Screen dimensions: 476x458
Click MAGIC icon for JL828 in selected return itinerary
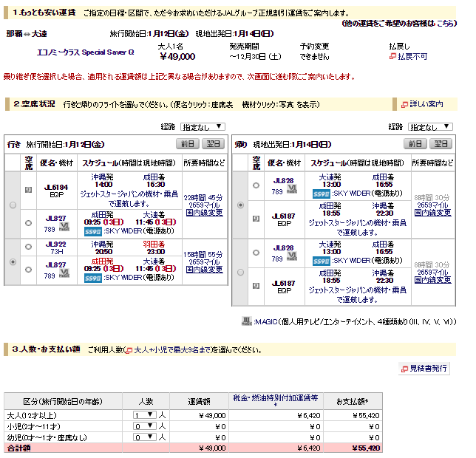(292, 189)
